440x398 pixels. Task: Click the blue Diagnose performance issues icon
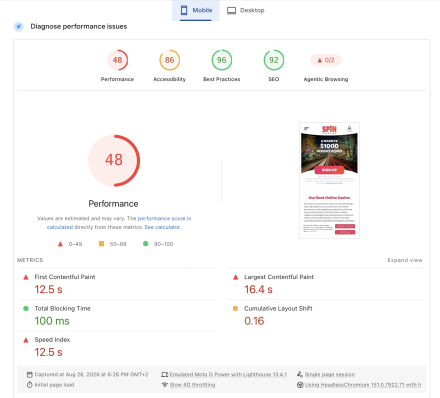point(19,26)
